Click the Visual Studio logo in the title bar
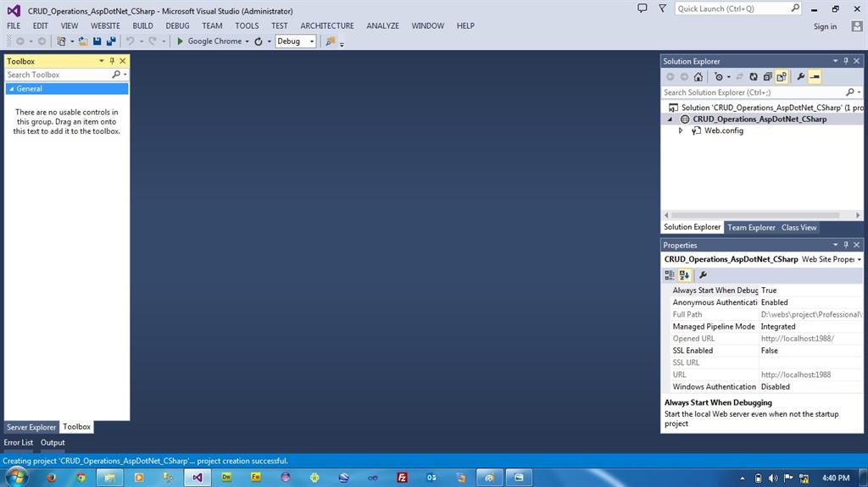 coord(14,10)
